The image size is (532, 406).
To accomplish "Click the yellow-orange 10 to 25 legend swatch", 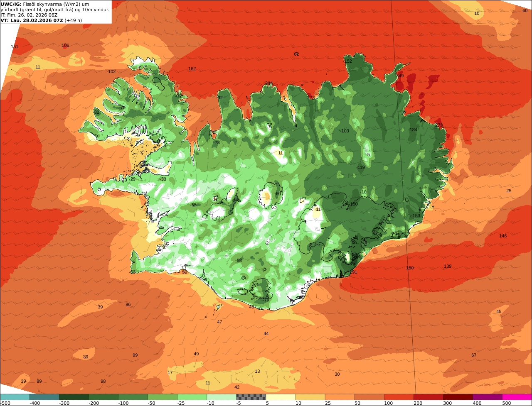I will [x=310, y=397].
